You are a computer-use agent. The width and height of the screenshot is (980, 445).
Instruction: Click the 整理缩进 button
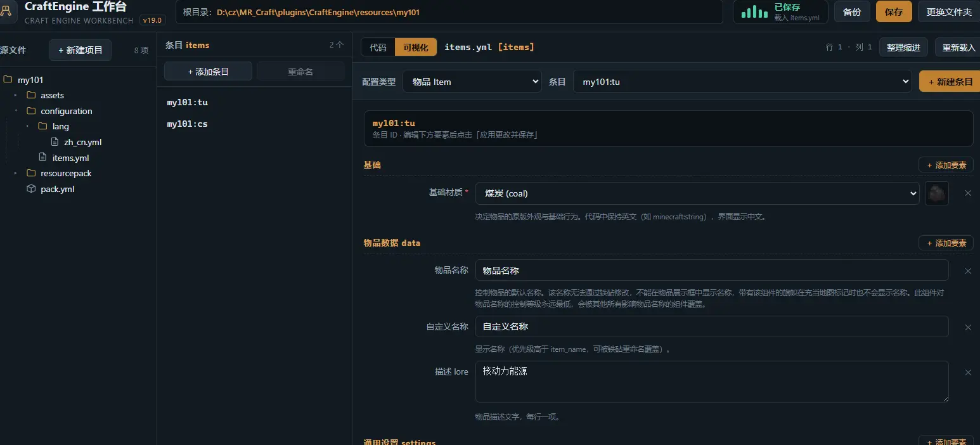point(903,48)
